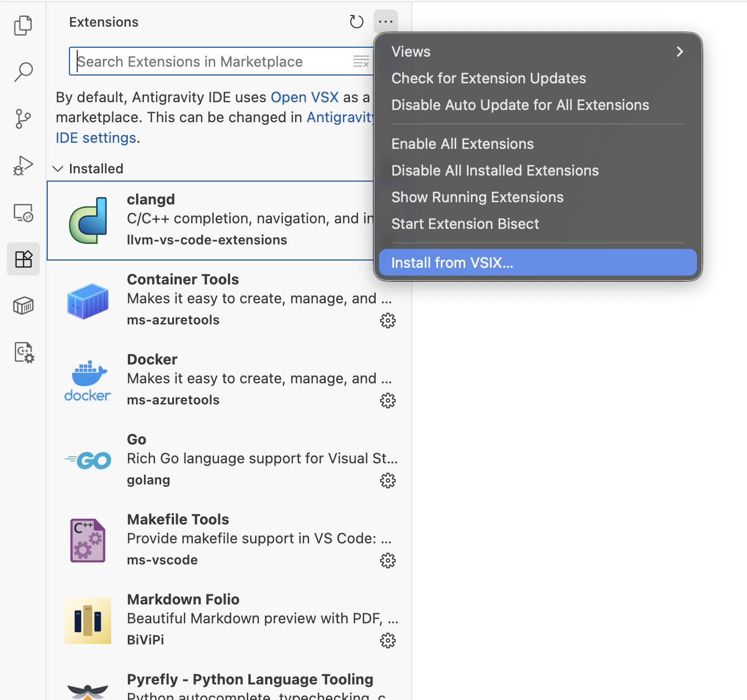Click the Docker whale logo
The height and width of the screenshot is (700, 747).
pos(88,381)
